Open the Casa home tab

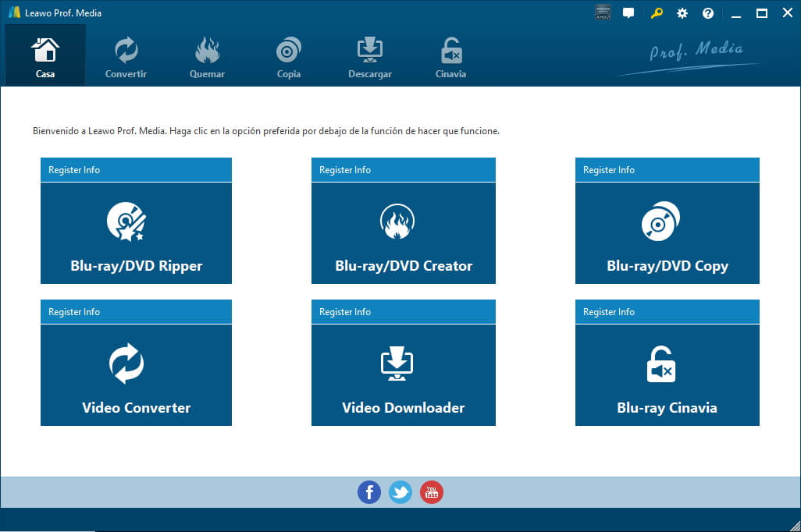point(45,55)
